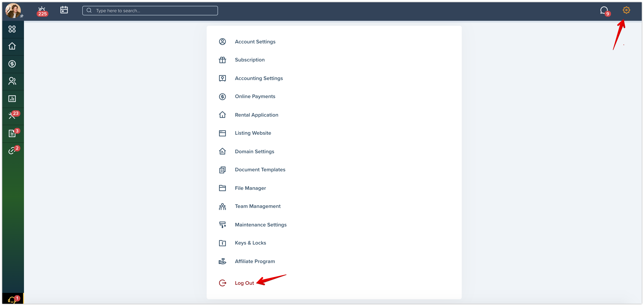Click the Team Management people icon
This screenshot has width=644, height=306.
click(222, 207)
